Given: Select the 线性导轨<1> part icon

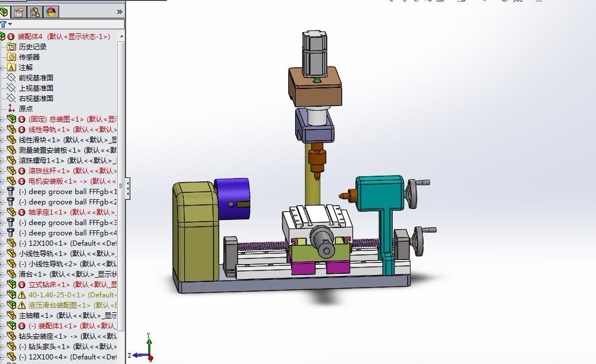Looking at the screenshot, I should [11, 129].
